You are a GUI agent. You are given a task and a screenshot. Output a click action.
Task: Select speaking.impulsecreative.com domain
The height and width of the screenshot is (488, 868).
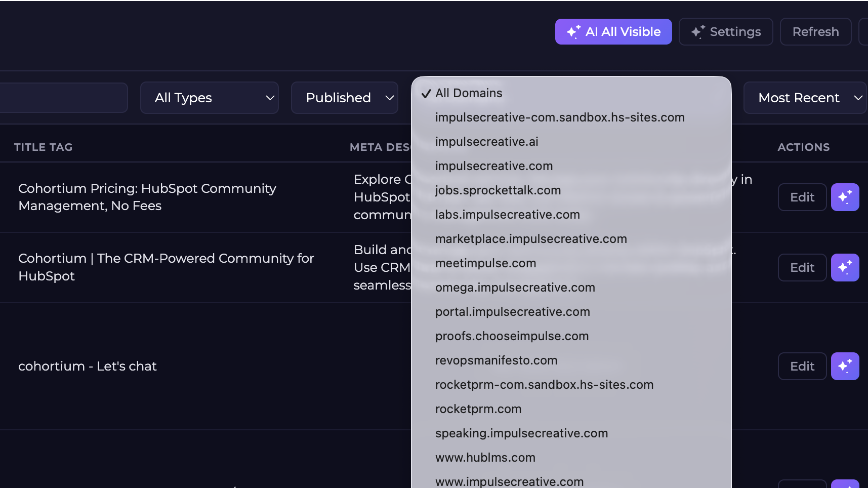click(x=571, y=433)
